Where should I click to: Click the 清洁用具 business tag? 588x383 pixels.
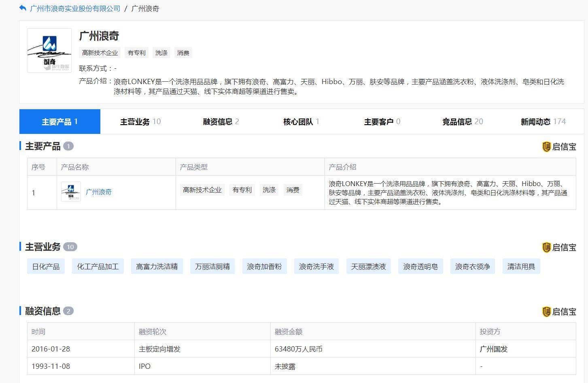click(521, 266)
